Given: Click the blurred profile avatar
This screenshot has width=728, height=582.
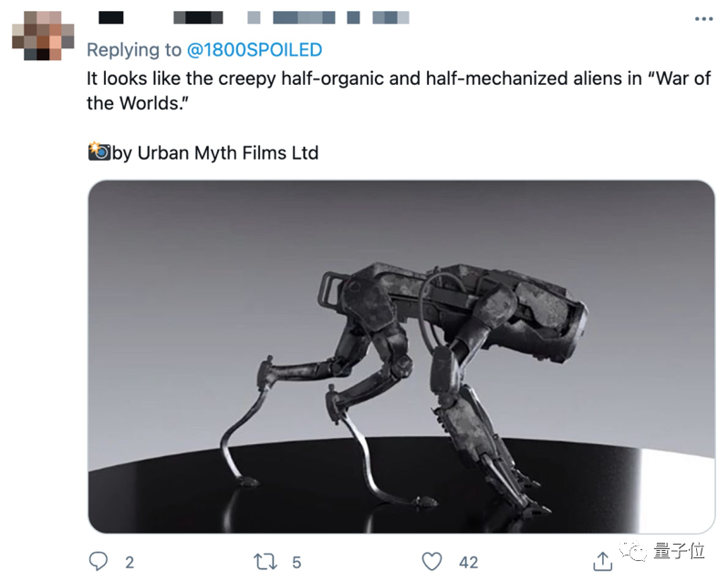Looking at the screenshot, I should click(37, 35).
